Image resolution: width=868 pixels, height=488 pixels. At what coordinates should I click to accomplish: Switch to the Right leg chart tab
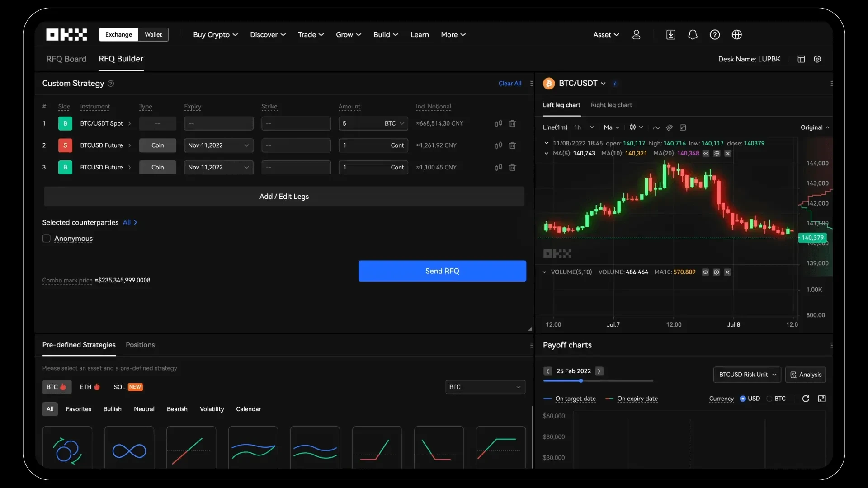[x=611, y=104]
